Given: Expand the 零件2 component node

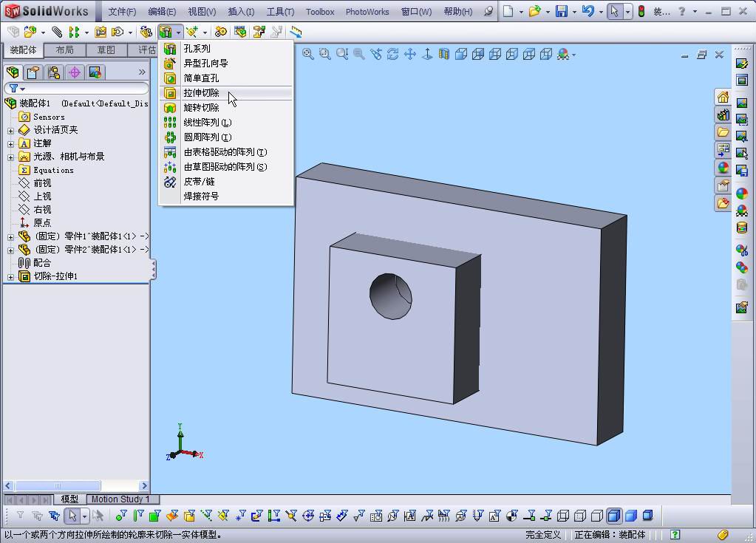Looking at the screenshot, I should (10, 250).
